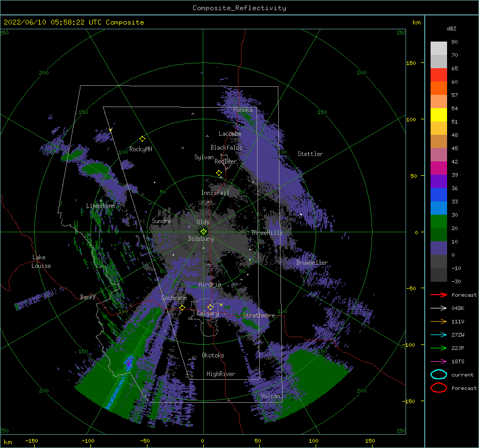Select the 33 dBZ light blue swatch
This screenshot has width=479, height=448.
[x=439, y=208]
